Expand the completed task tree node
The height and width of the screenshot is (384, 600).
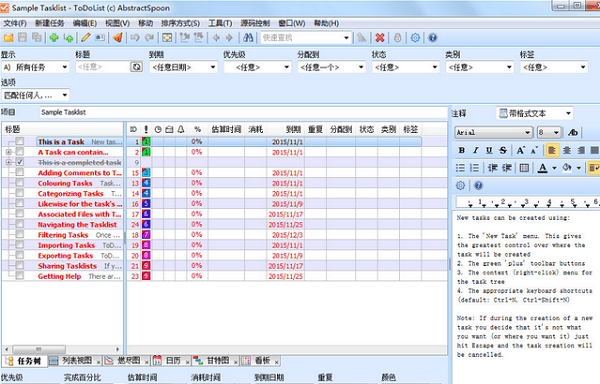(x=8, y=163)
